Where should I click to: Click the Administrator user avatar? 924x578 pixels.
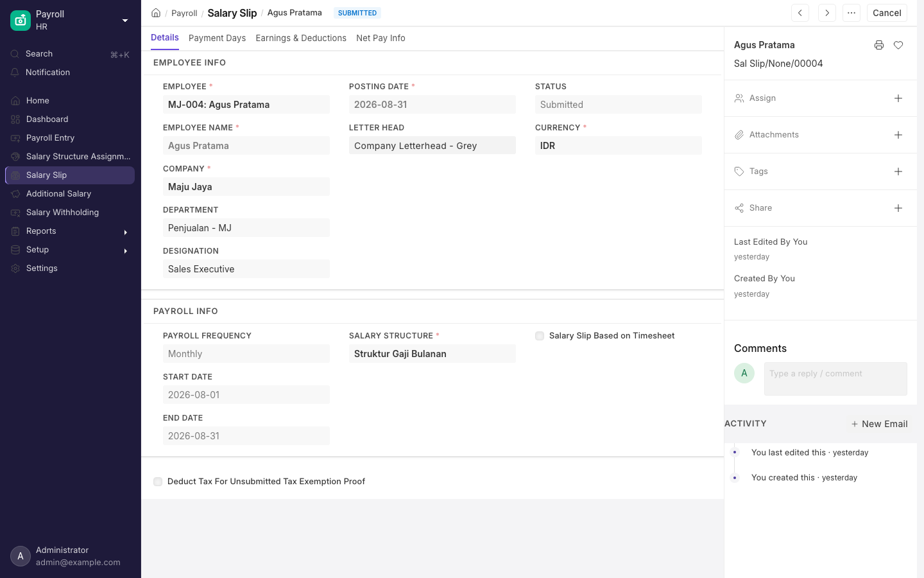click(x=21, y=556)
